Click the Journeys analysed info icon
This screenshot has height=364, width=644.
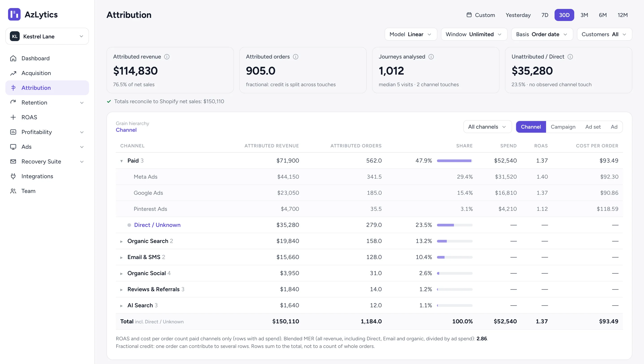pyautogui.click(x=431, y=57)
